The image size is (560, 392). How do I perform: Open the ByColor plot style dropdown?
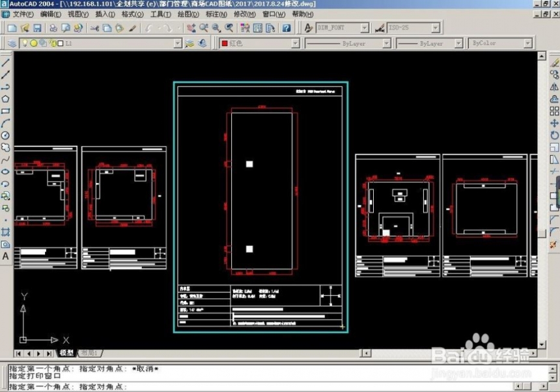coord(528,44)
